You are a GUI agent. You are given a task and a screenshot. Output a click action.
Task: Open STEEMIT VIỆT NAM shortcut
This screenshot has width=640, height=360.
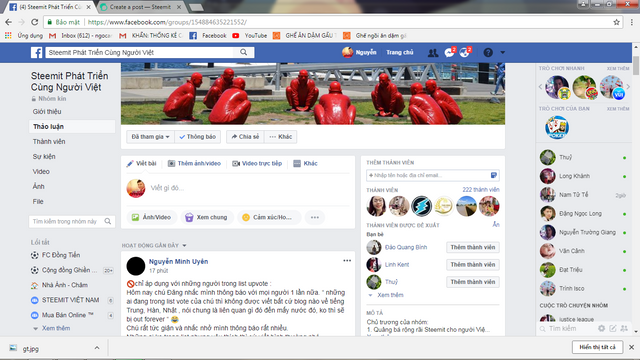70,300
